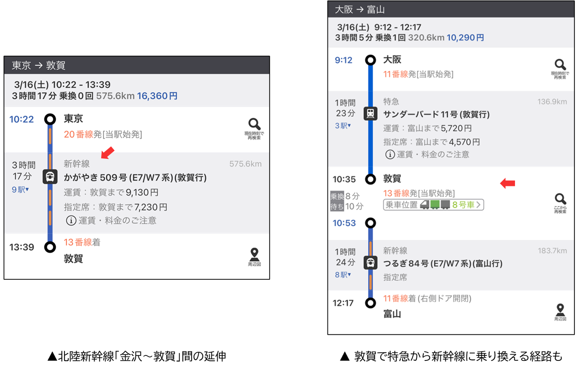588x369 pixels.
Task: Click the 16,360円 total fare
Action: (x=157, y=96)
